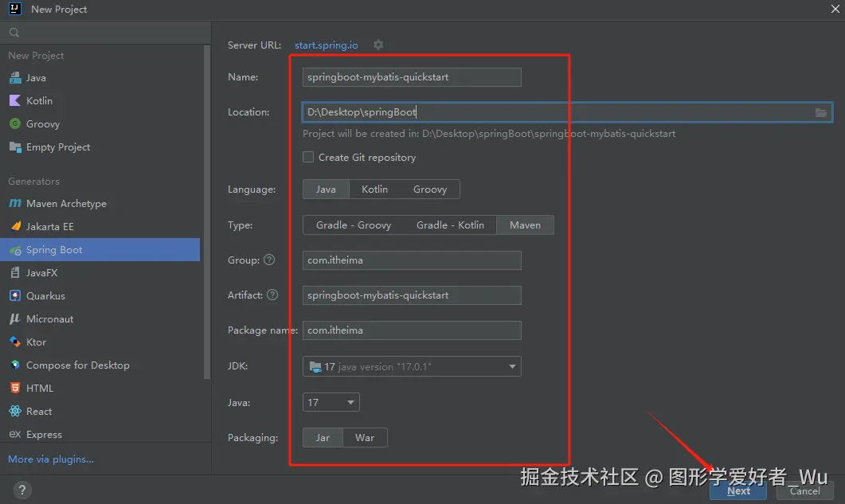Click the search magnifier icon in sidebar
Viewport: 845px width, 504px height.
(x=14, y=33)
